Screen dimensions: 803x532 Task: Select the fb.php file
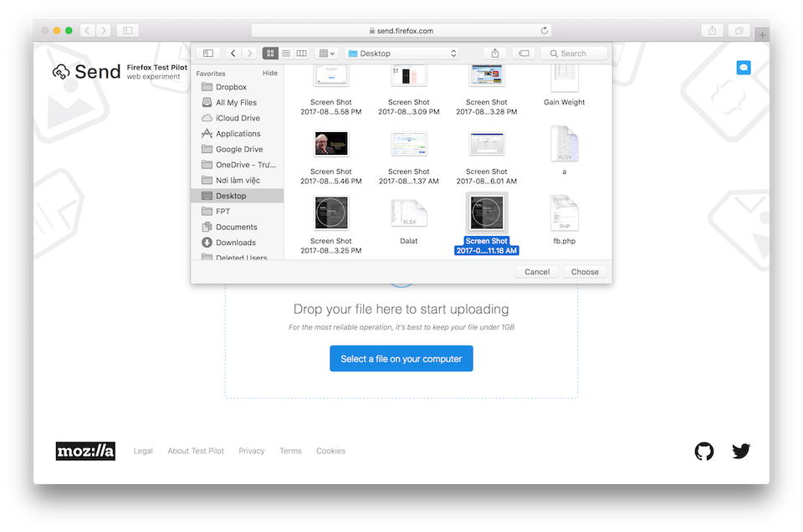[x=565, y=220]
